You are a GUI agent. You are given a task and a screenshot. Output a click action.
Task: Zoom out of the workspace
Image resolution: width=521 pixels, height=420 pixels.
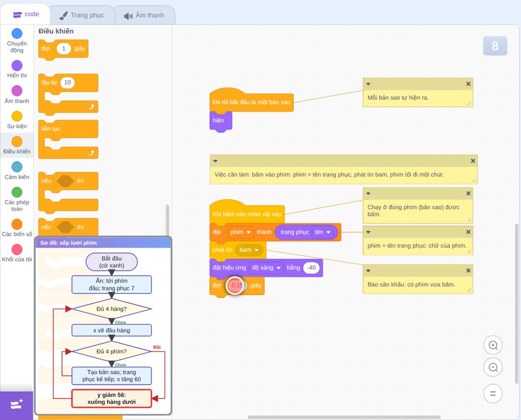493,367
